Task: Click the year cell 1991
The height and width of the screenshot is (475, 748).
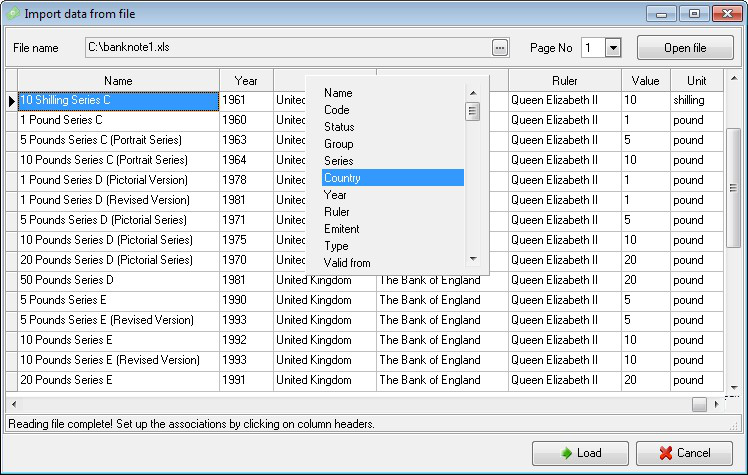Action: point(246,381)
